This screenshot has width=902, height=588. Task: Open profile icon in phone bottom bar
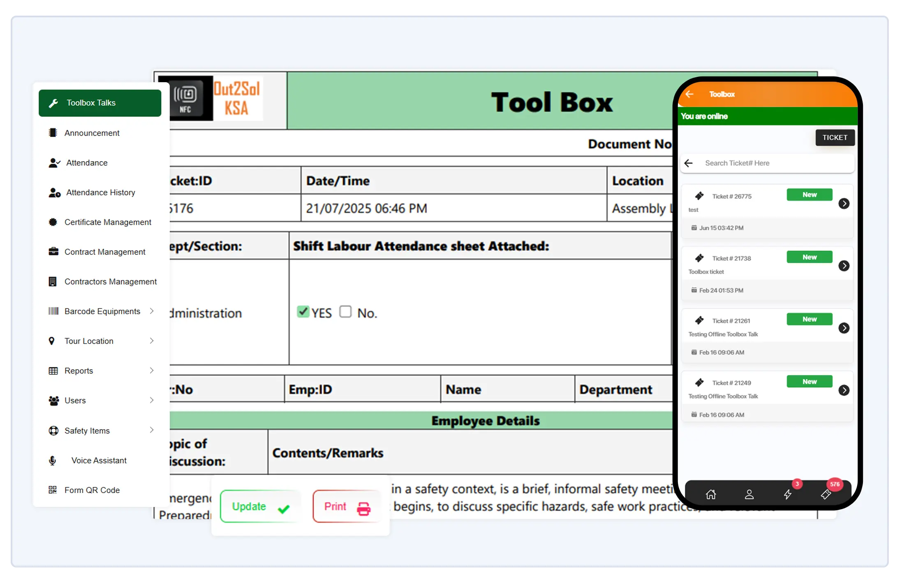(x=749, y=494)
